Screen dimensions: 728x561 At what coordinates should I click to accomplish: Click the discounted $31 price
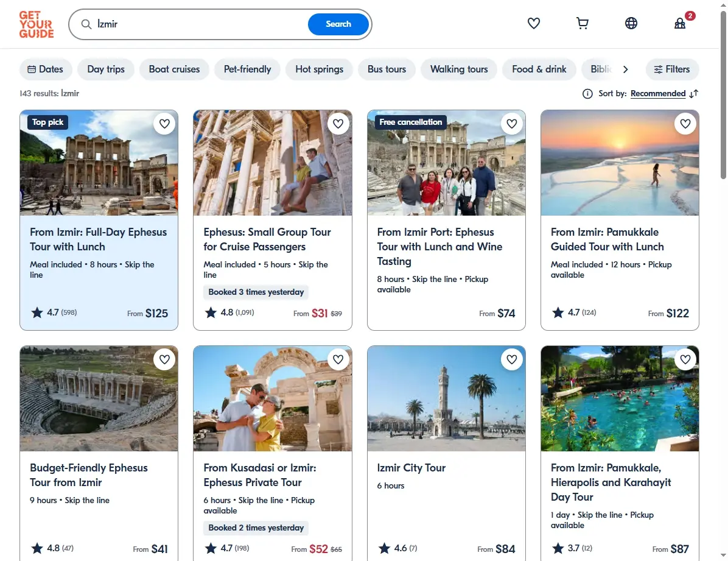point(320,313)
